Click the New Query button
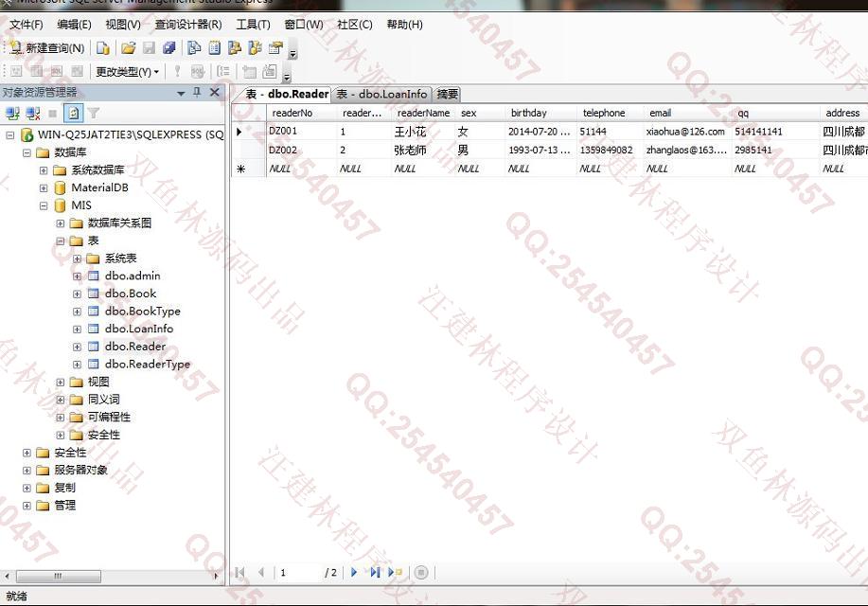Image resolution: width=868 pixels, height=606 pixels. click(47, 48)
